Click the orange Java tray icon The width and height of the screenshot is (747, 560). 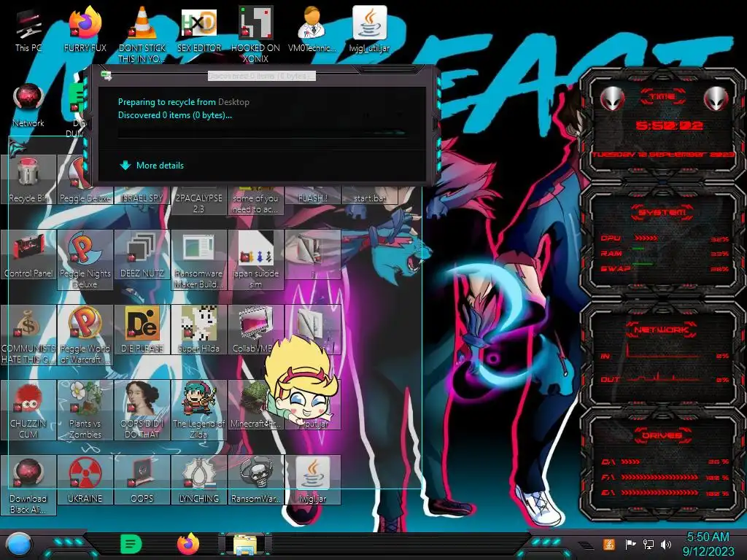609,544
